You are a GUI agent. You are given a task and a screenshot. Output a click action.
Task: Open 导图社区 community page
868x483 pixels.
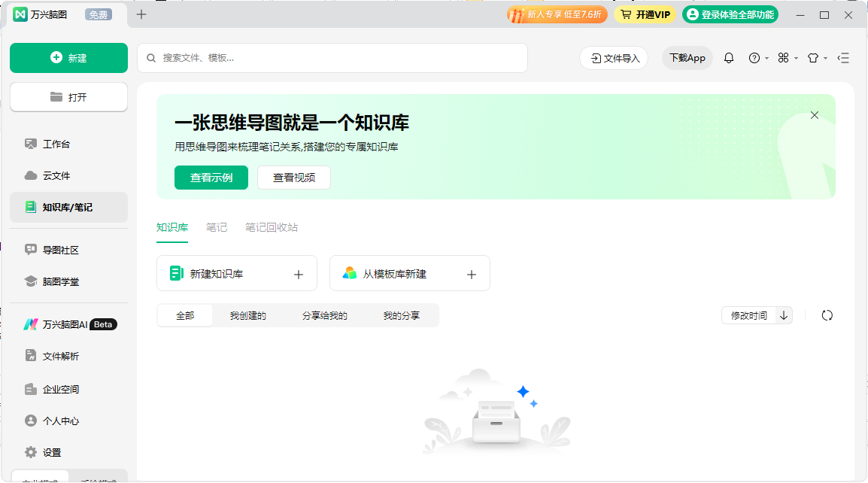tap(68, 250)
